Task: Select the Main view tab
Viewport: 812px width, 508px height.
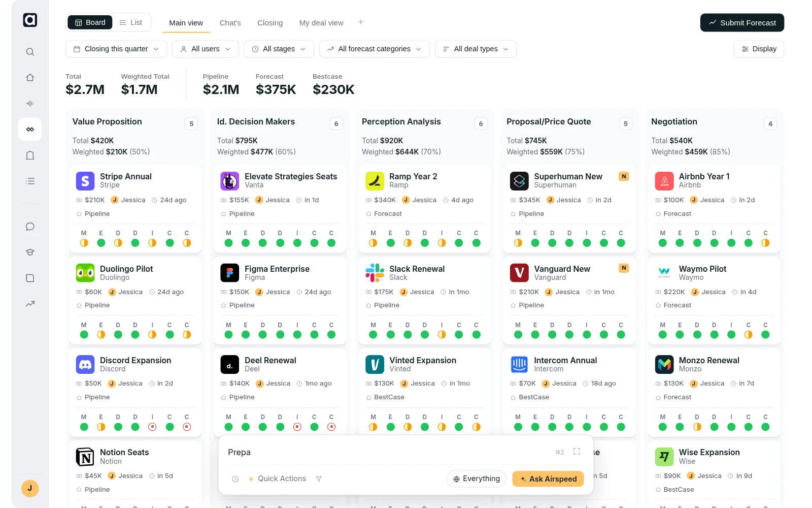Action: pyautogui.click(x=186, y=23)
